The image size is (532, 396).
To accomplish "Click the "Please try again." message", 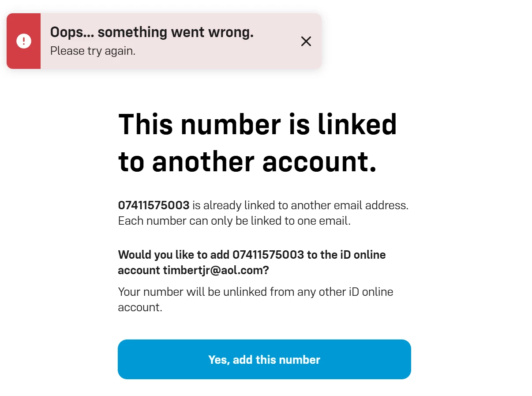I will click(x=93, y=51).
